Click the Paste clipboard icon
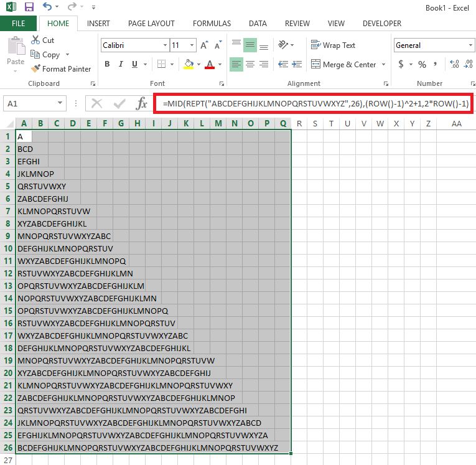 point(16,47)
